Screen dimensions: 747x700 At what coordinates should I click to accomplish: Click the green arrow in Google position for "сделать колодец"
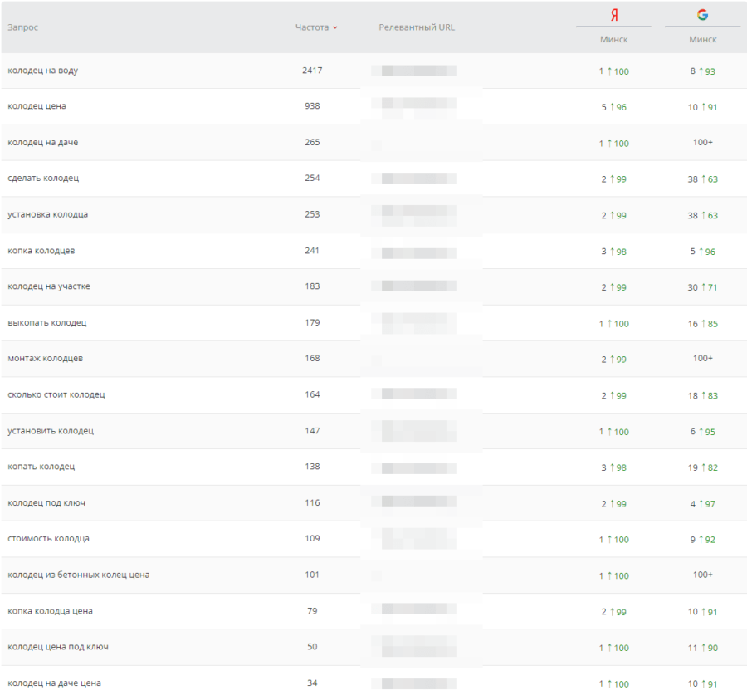click(702, 179)
